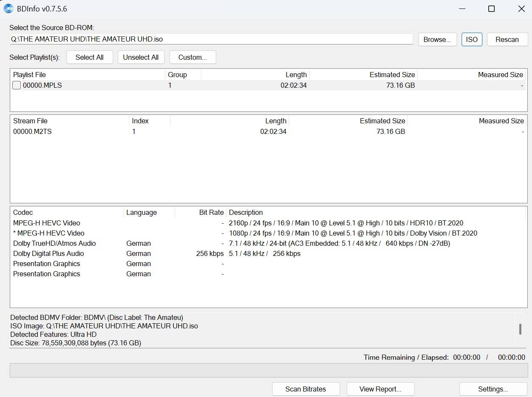This screenshot has width=532, height=397.
Task: Tick the 00000.MPLS playlist checkbox
Action: point(17,85)
